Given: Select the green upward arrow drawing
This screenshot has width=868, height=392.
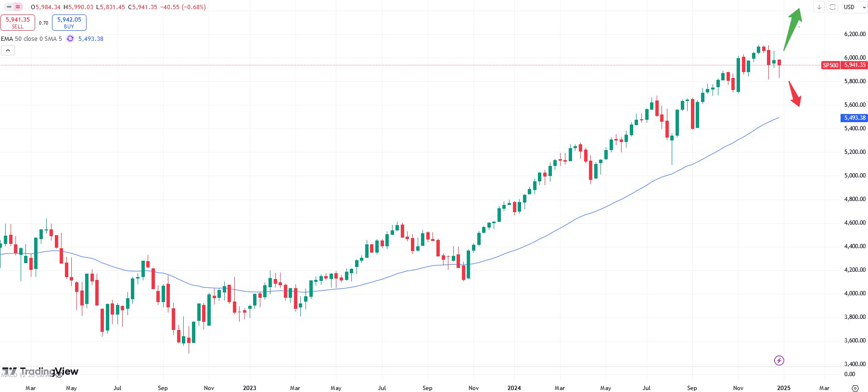Looking at the screenshot, I should click(792, 29).
